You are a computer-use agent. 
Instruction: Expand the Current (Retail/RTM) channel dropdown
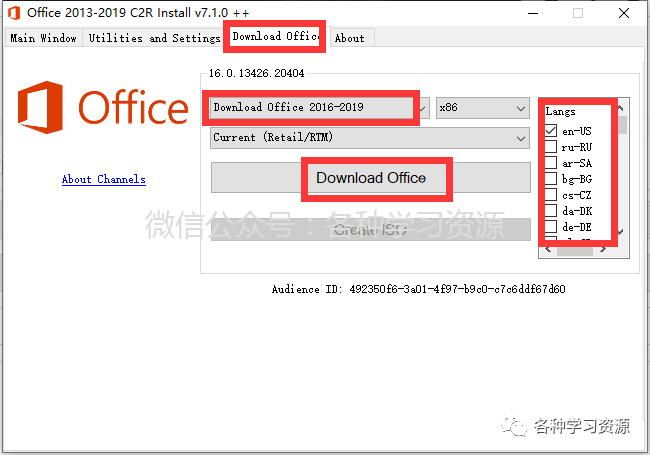coord(370,138)
